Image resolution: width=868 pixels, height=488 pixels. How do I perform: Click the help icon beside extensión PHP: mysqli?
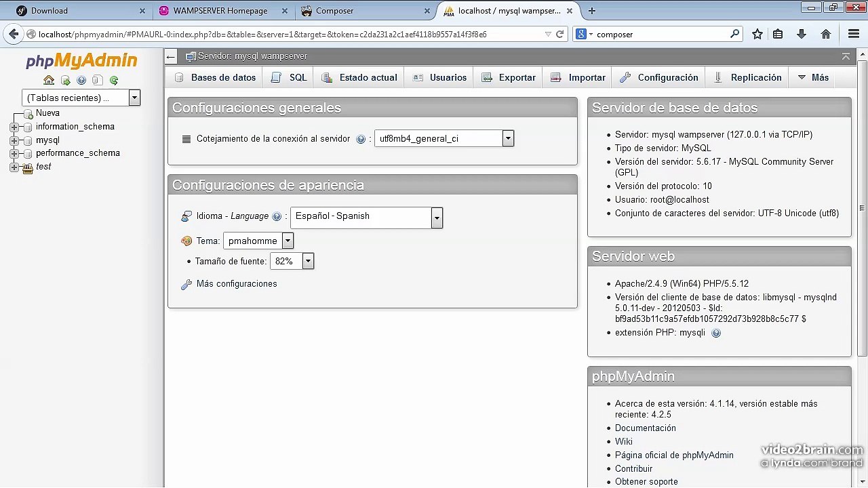point(716,333)
